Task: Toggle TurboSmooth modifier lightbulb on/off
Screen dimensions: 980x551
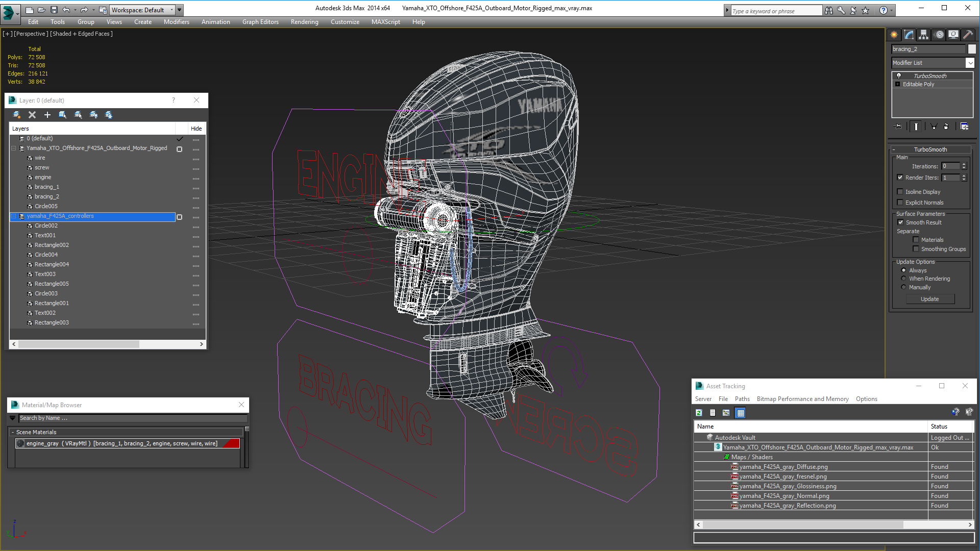Action: 899,76
